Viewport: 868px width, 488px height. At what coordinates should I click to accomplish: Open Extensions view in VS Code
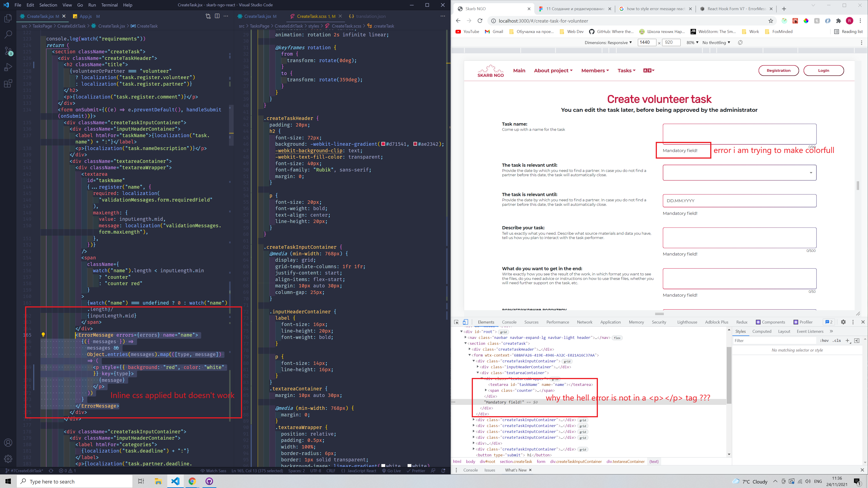8,83
